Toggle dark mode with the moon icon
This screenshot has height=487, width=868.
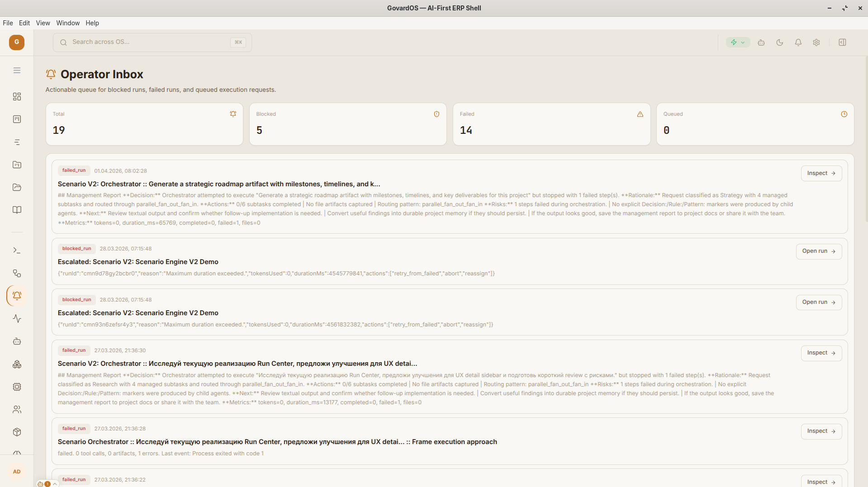pos(780,43)
